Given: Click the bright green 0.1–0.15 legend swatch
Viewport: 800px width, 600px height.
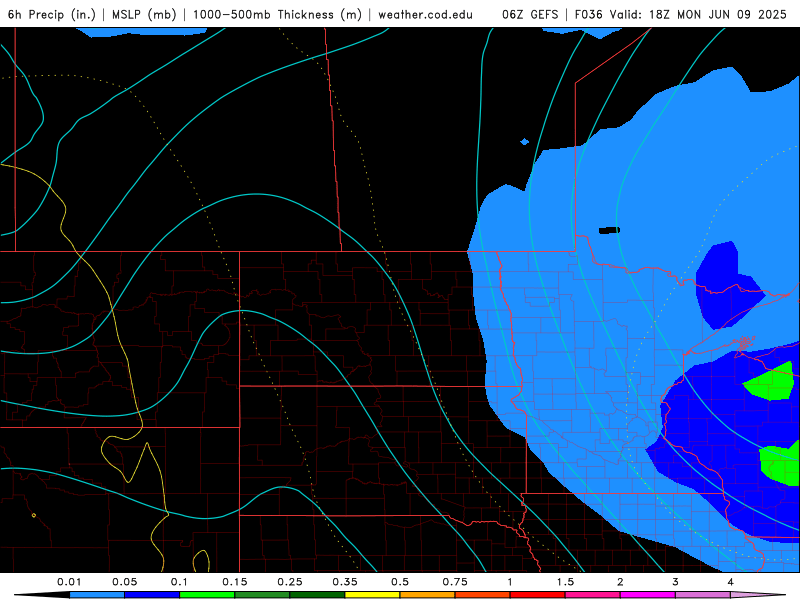Looking at the screenshot, I should point(207,595).
